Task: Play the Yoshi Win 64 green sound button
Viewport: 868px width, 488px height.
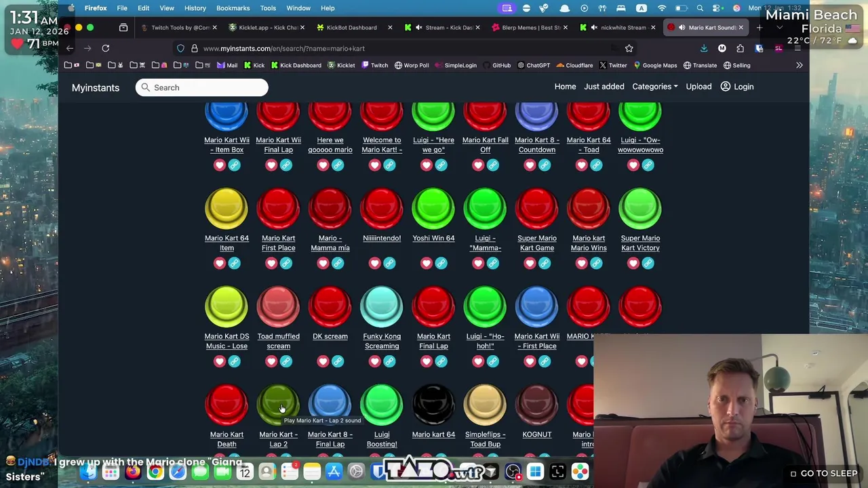Action: [433, 209]
